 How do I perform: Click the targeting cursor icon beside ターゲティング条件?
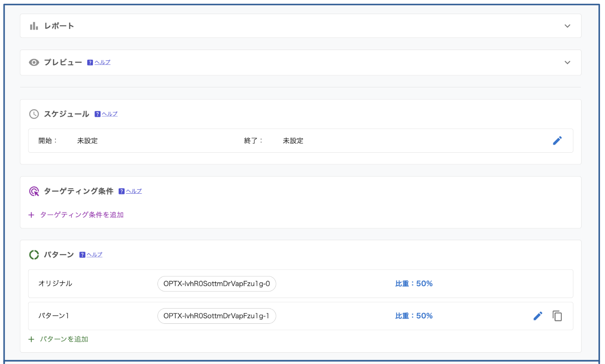[34, 191]
